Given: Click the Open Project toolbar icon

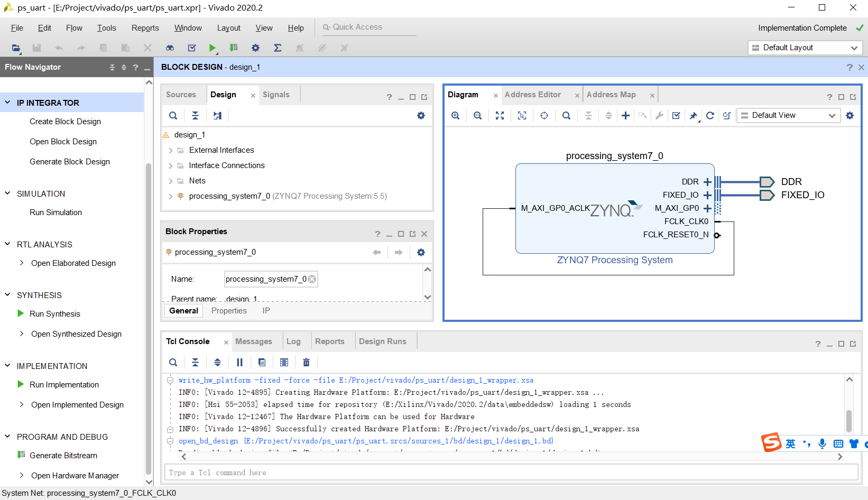Looking at the screenshot, I should 16,48.
